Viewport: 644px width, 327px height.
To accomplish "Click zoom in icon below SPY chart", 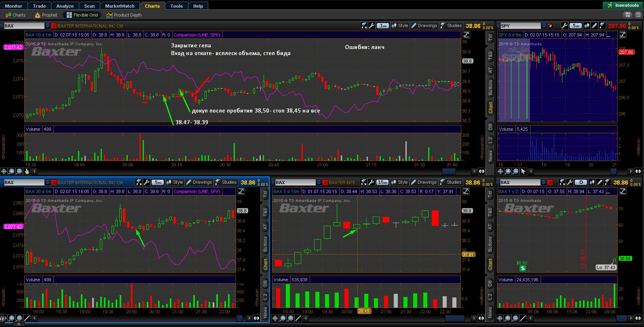I will (x=508, y=171).
